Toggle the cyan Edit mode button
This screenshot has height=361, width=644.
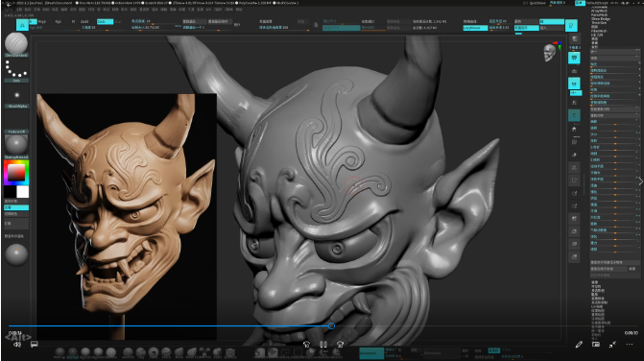coord(22,25)
